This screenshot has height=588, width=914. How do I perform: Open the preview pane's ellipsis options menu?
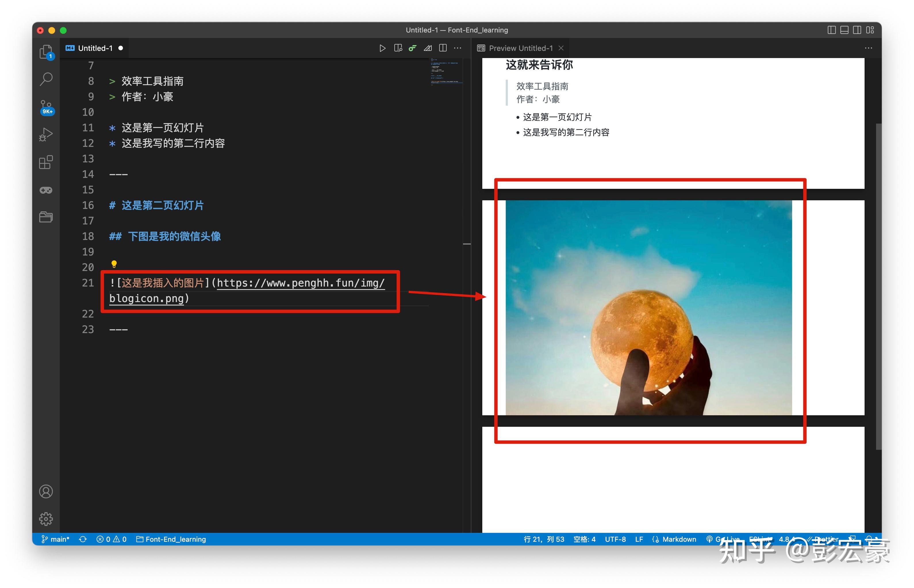click(868, 48)
